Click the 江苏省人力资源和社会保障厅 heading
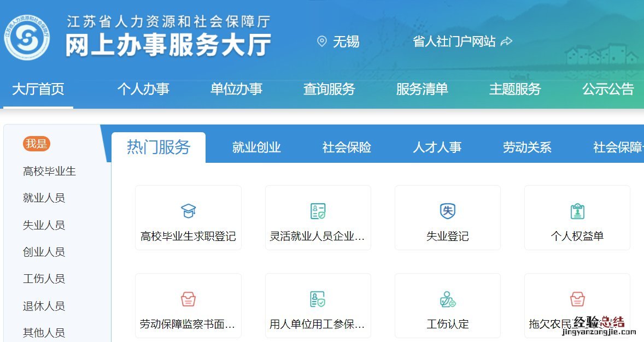 168,22
